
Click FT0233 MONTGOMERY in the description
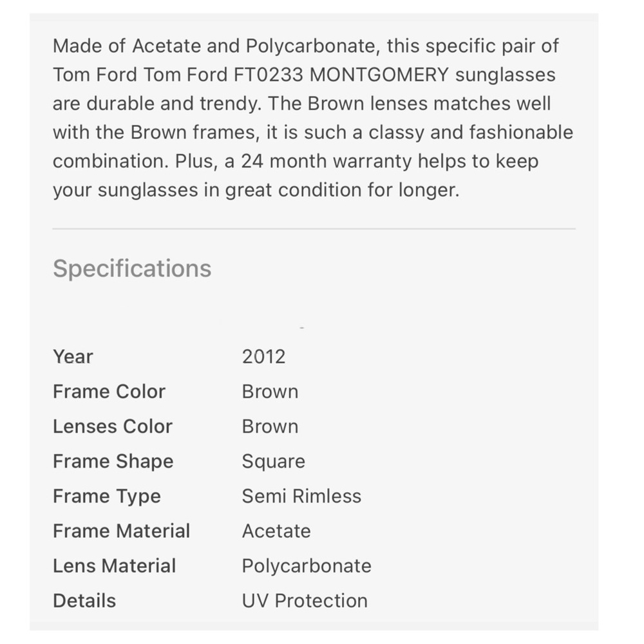coord(341,75)
